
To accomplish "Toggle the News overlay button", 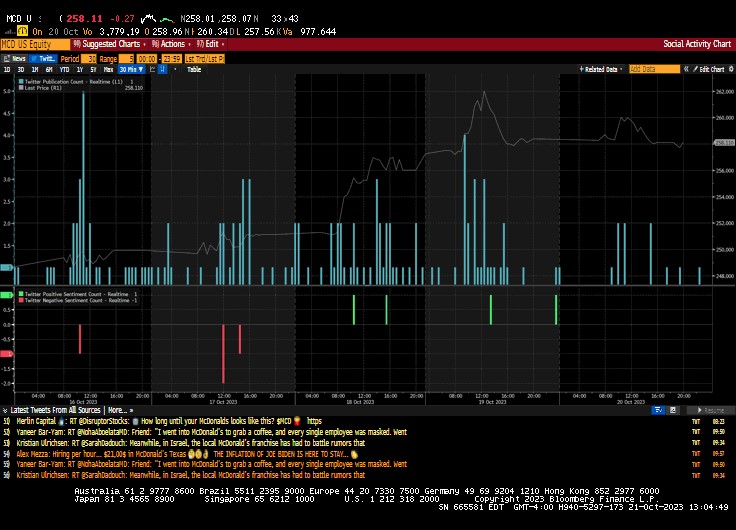I will [x=15, y=59].
